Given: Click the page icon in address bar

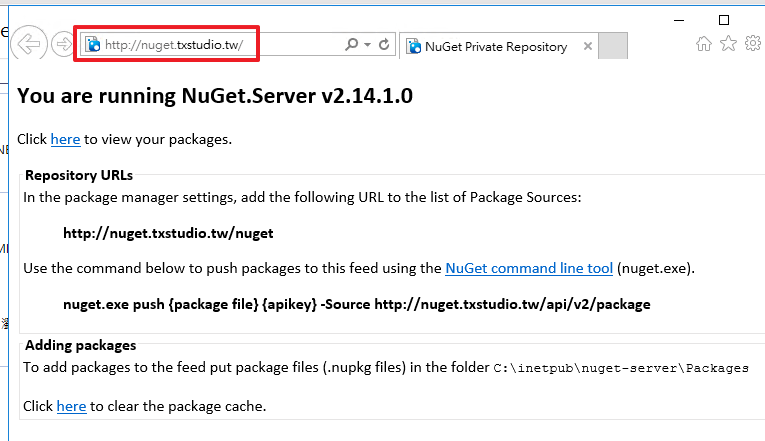Looking at the screenshot, I should [93, 44].
